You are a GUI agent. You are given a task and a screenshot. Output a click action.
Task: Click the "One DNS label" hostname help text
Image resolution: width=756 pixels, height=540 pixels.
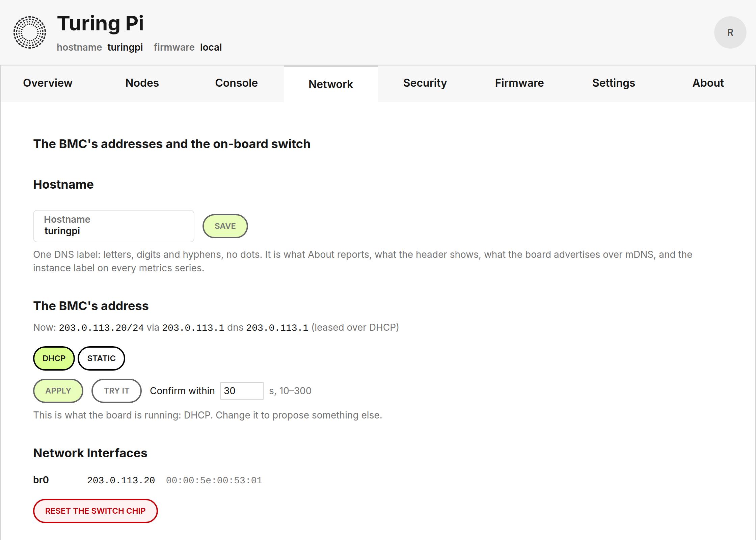pos(362,261)
